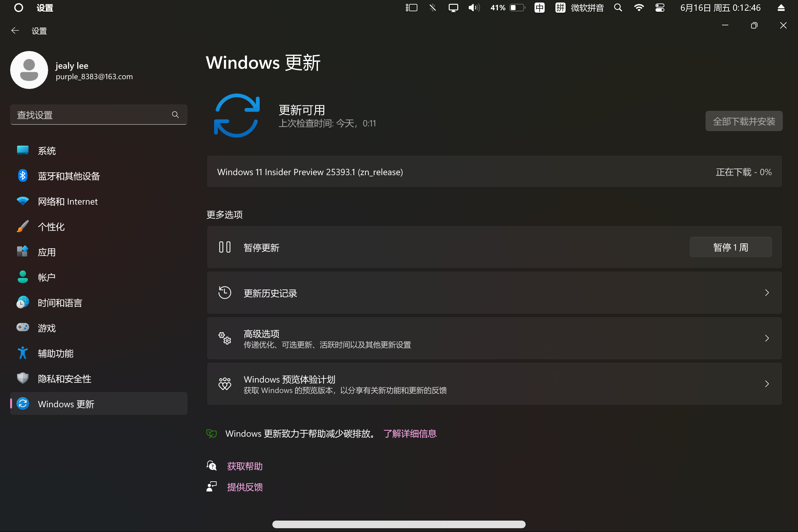Open the 获取帮助 link
The width and height of the screenshot is (798, 532).
[245, 466]
